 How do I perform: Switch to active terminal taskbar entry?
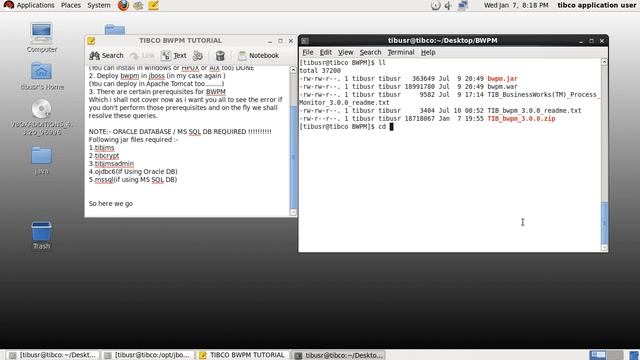click(338, 355)
